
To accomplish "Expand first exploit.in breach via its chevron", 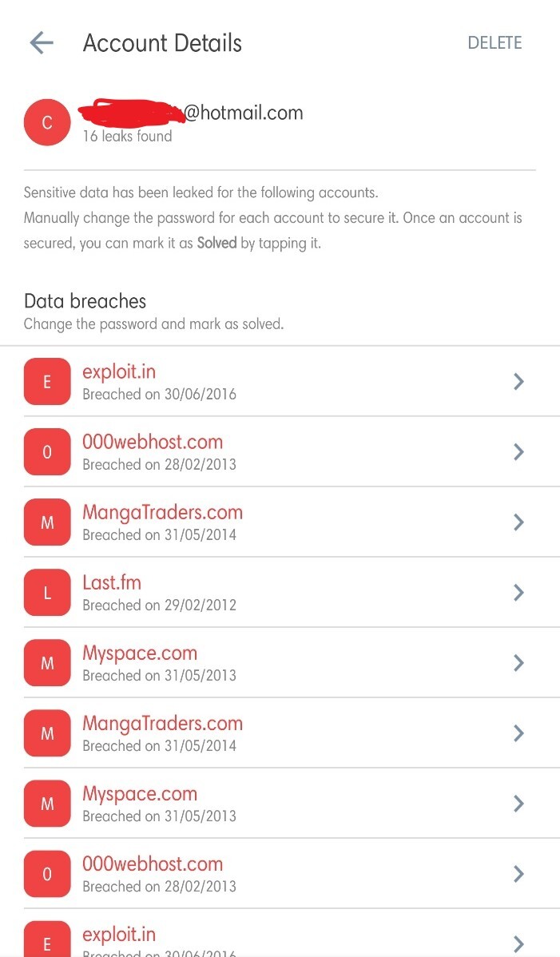I will [518, 382].
